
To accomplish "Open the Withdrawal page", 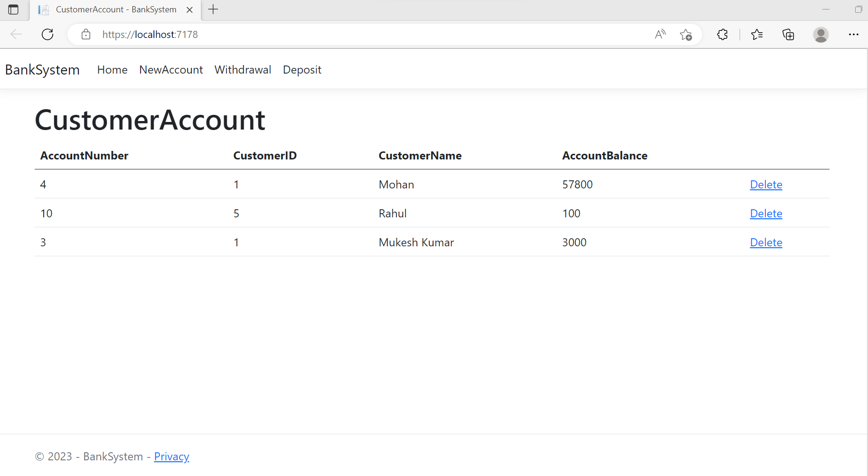I will (243, 69).
